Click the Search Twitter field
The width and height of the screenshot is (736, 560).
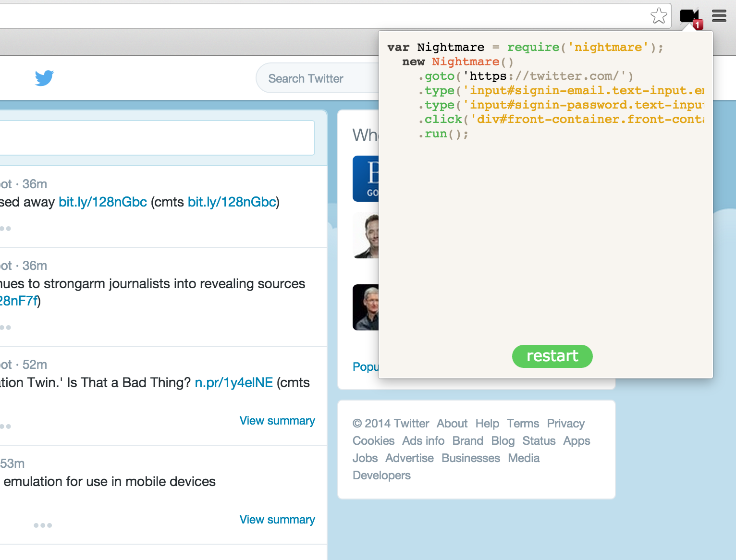pyautogui.click(x=317, y=78)
